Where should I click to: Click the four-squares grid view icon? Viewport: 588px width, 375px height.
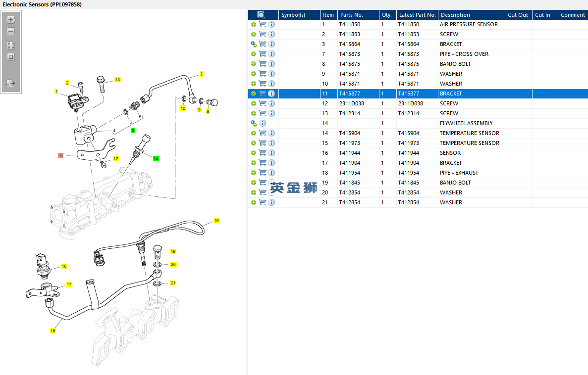click(x=11, y=45)
